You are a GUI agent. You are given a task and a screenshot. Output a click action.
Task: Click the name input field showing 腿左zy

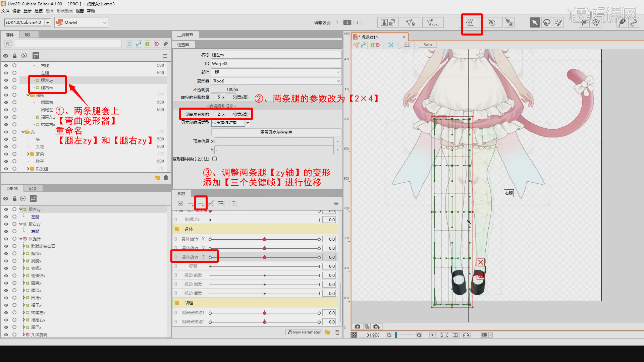click(x=276, y=54)
